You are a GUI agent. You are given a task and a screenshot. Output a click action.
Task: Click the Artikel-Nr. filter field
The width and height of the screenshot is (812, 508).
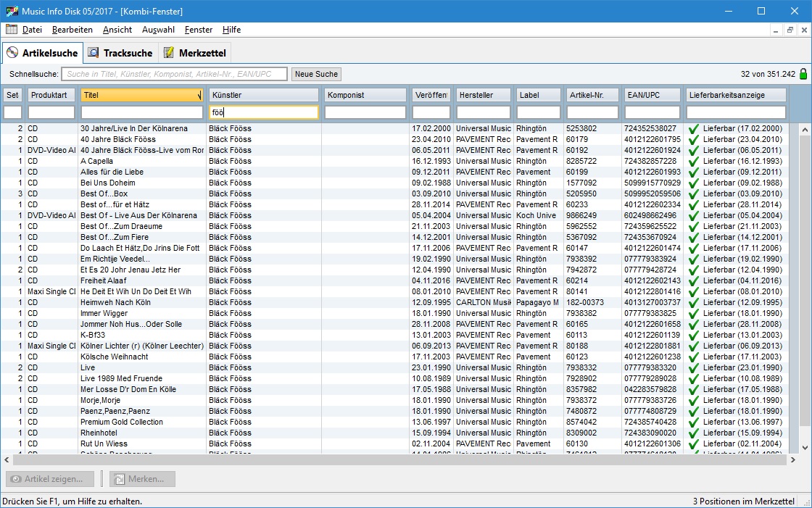(x=592, y=112)
